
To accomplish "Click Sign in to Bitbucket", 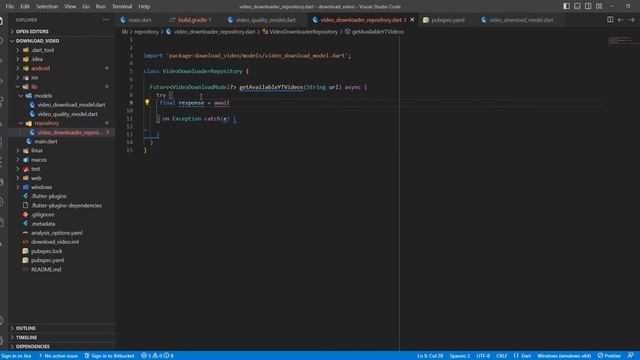I will coord(109,356).
